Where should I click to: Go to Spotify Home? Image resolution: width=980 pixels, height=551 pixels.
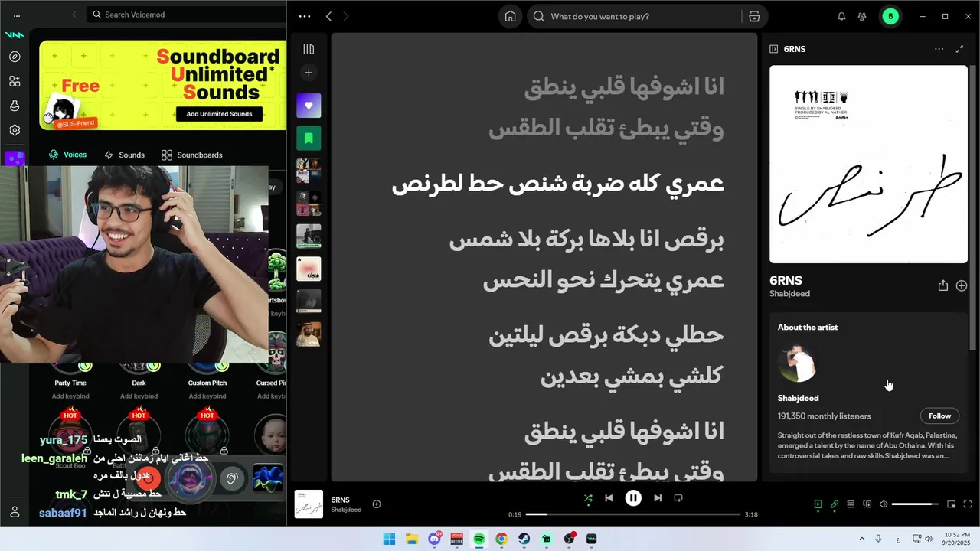point(510,16)
